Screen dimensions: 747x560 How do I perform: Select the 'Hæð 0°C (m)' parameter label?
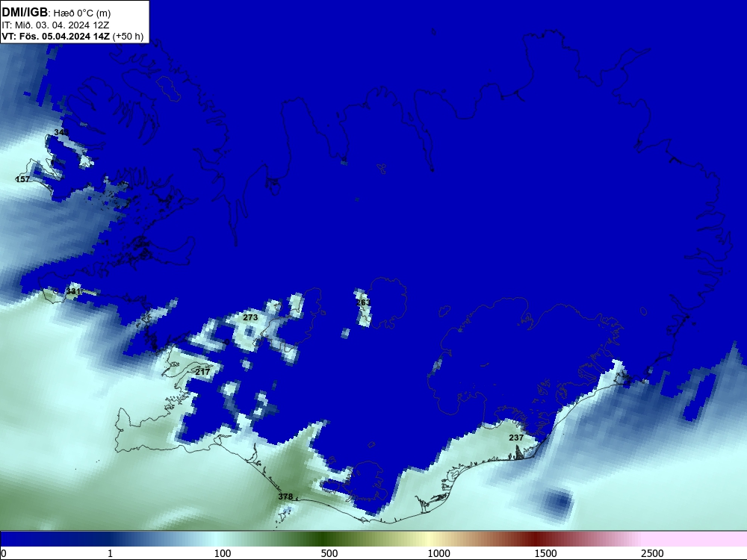[x=82, y=13]
